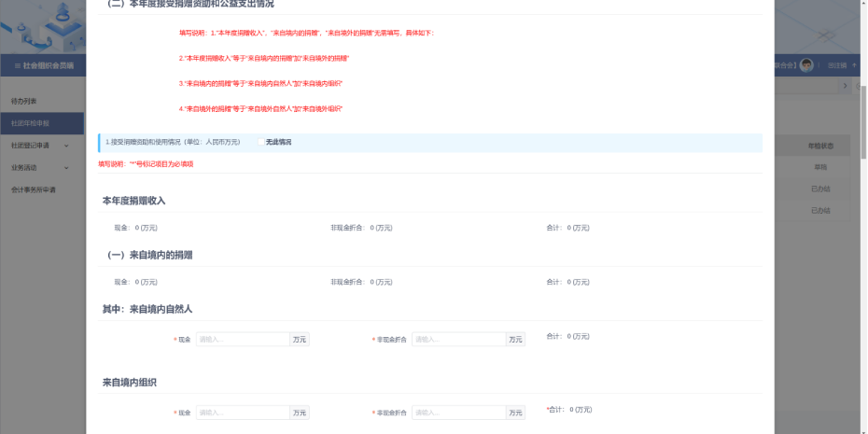Click the hamburger menu icon in sidebar header

pos(16,65)
